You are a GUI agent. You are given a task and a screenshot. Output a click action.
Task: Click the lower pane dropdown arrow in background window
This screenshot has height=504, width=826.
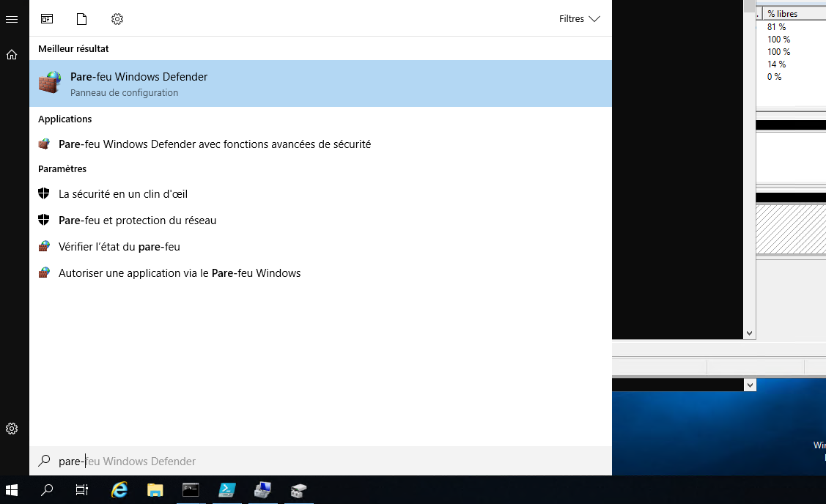click(x=751, y=385)
